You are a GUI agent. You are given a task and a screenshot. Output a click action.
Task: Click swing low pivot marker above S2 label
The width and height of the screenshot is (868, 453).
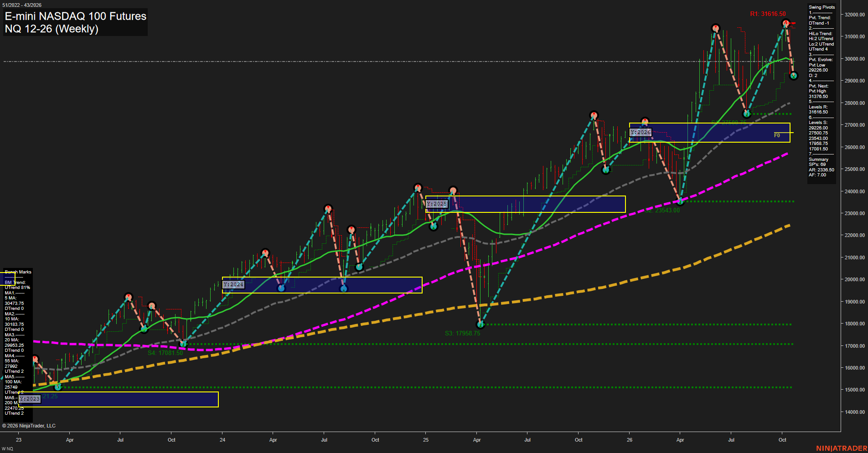[680, 201]
